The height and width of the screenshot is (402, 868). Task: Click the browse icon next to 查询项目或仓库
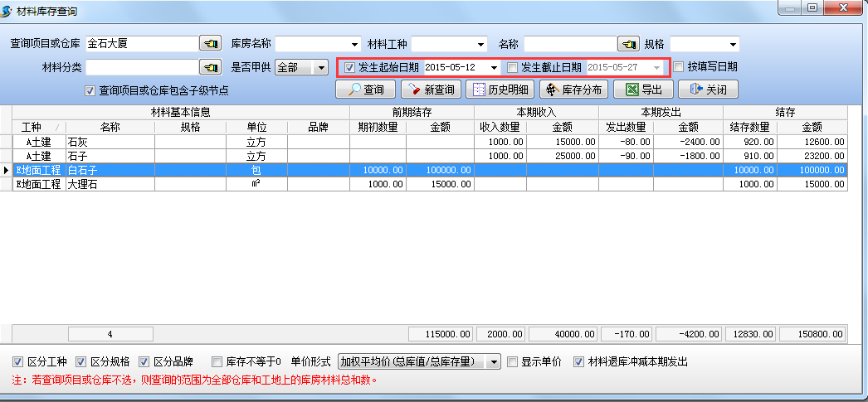(x=210, y=44)
